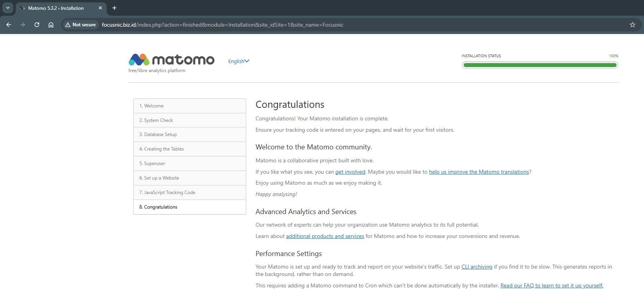The height and width of the screenshot is (296, 644).
Task: Close the Matomo Installation tab
Action: [x=100, y=8]
